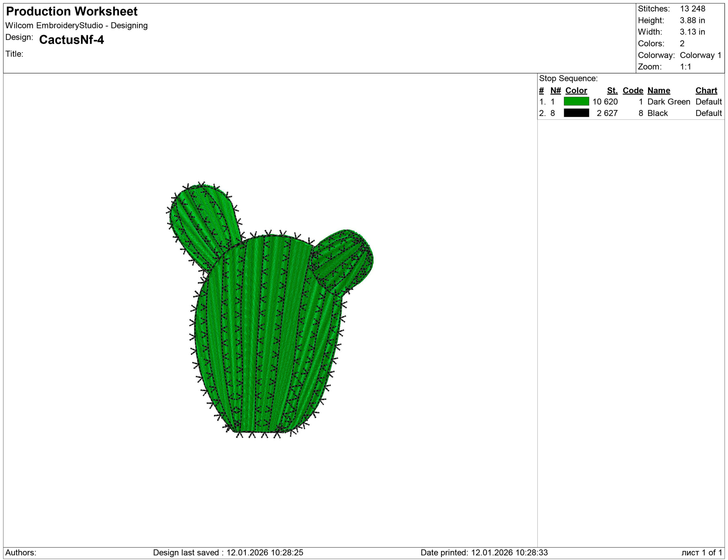This screenshot has width=728, height=560.
Task: Click the Name column header
Action: (659, 90)
